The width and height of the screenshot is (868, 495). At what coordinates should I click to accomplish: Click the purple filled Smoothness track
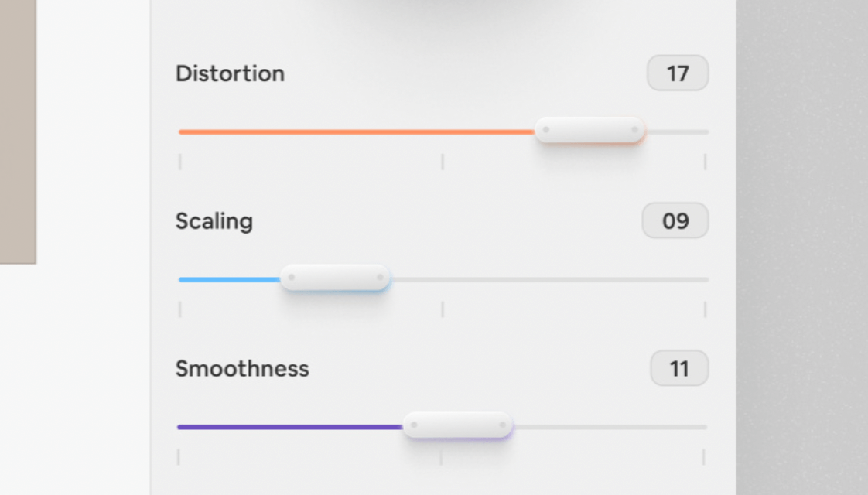290,427
